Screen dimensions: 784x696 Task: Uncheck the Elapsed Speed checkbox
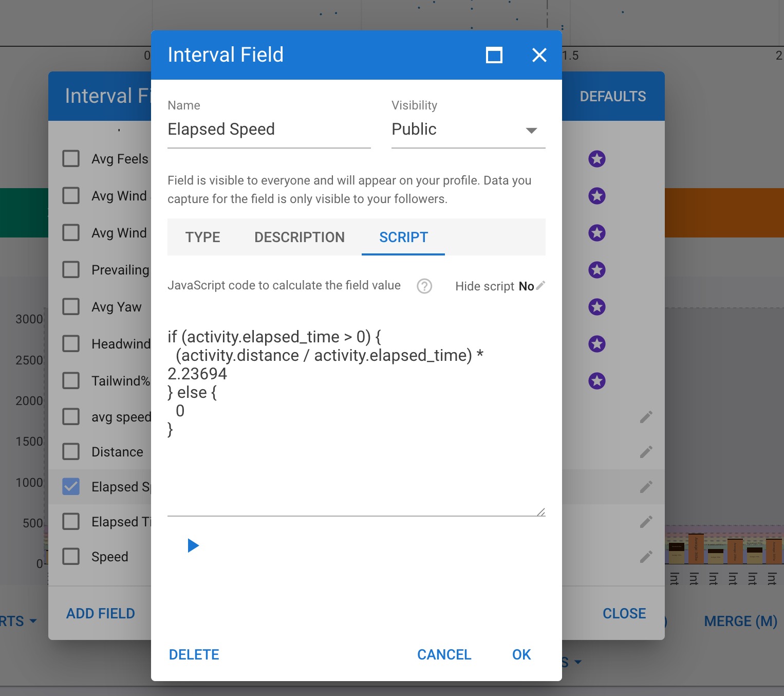pyautogui.click(x=71, y=487)
